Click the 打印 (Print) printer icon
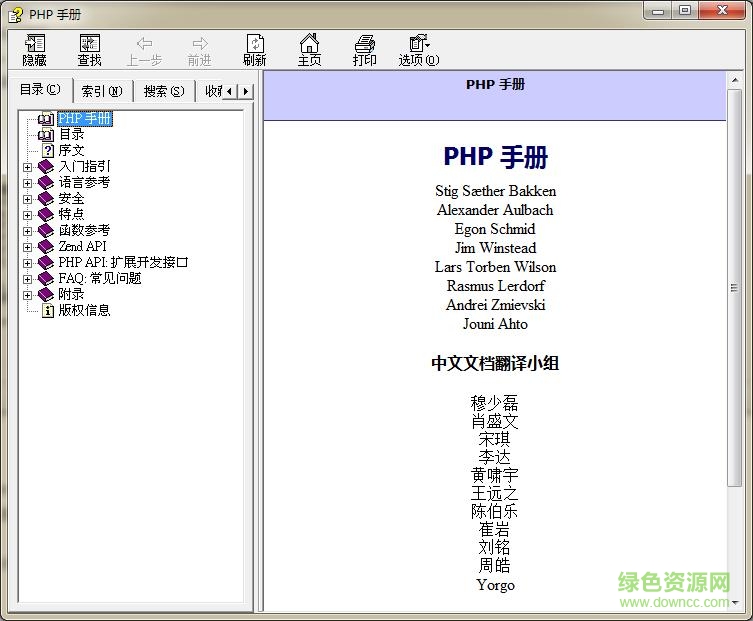753x621 pixels. (x=365, y=43)
